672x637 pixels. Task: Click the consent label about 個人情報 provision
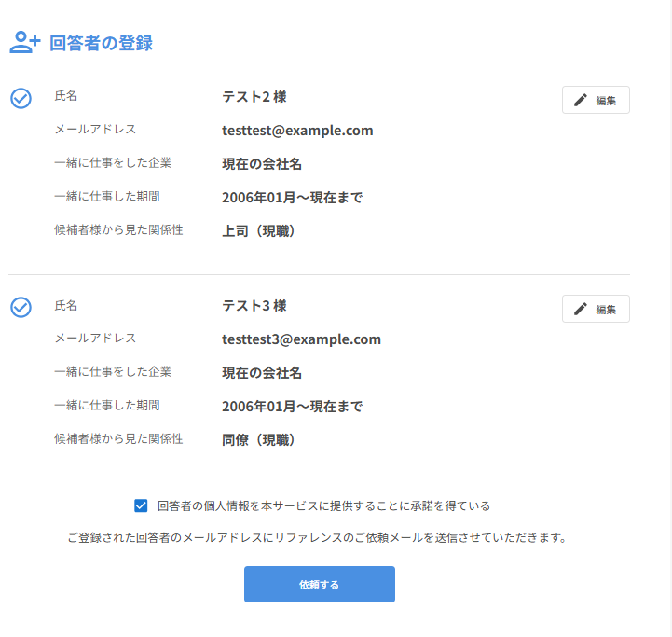coord(323,505)
